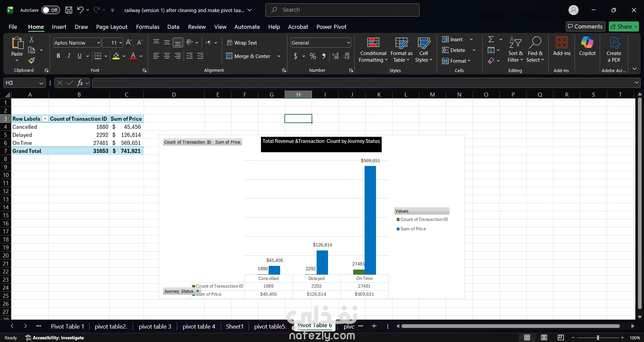Click the Comments button

(585, 26)
